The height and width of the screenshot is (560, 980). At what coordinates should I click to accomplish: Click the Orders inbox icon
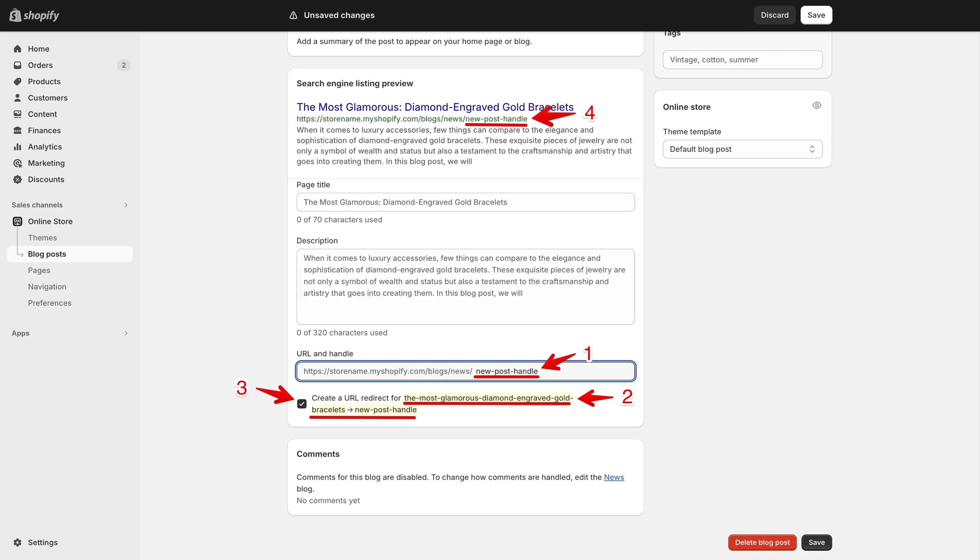(17, 65)
